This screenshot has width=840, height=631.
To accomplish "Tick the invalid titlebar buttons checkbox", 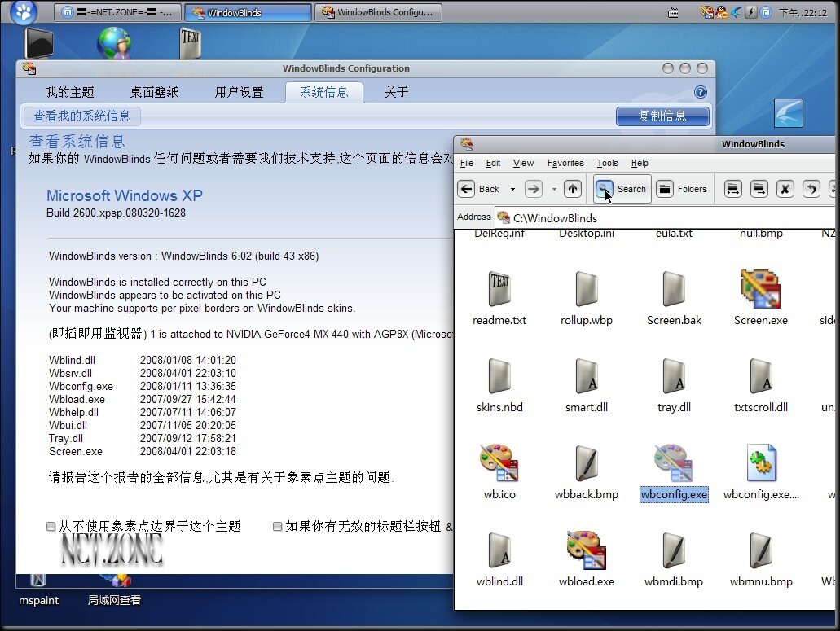I will (278, 527).
